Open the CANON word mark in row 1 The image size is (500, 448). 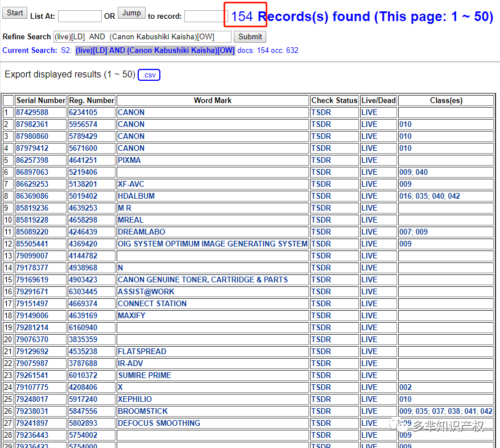[131, 112]
